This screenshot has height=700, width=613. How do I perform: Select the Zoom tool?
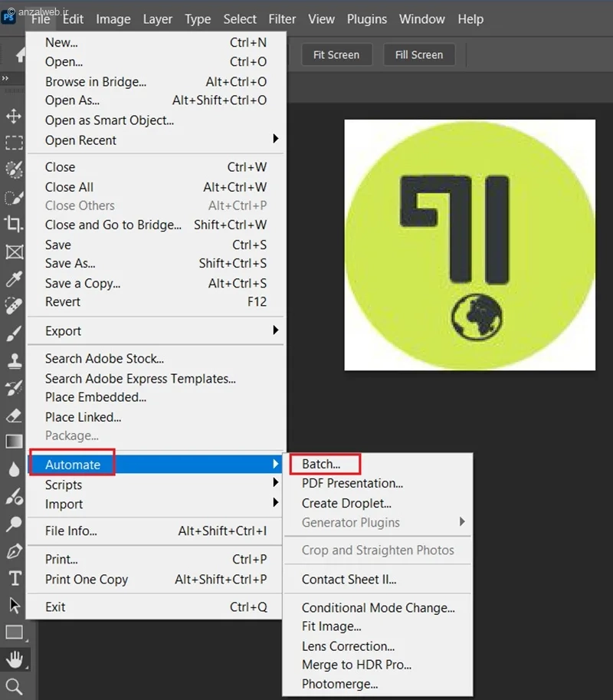[14, 687]
